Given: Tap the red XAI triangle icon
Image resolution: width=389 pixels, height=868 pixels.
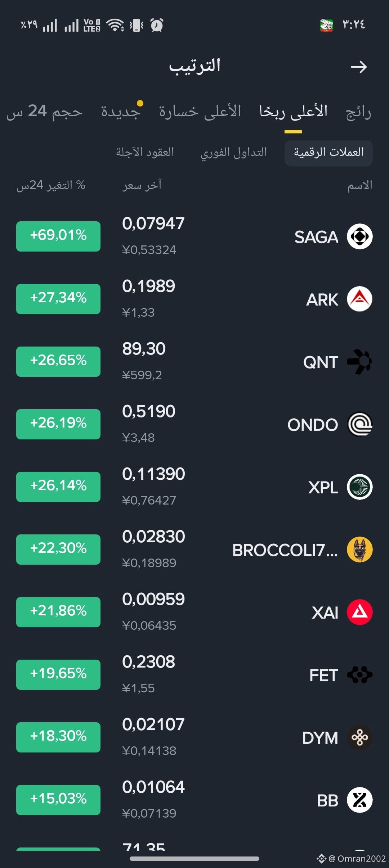Looking at the screenshot, I should [x=359, y=612].
